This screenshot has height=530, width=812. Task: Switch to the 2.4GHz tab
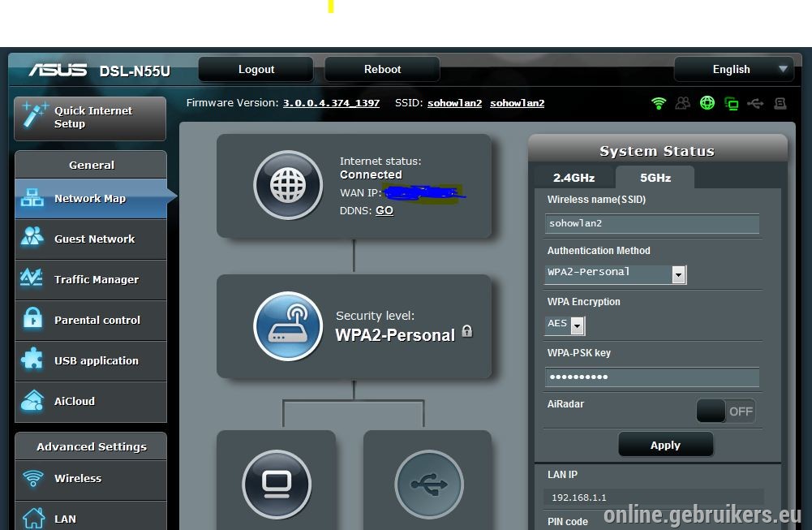574,178
